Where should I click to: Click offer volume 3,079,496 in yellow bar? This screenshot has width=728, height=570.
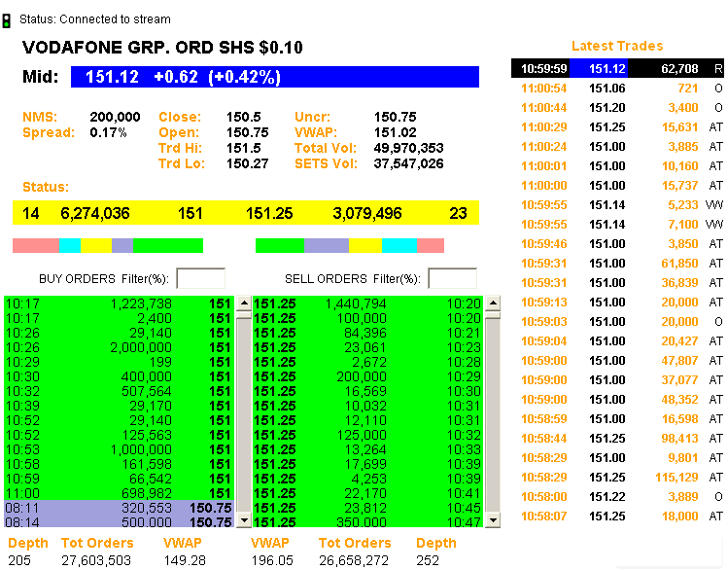coord(367,213)
